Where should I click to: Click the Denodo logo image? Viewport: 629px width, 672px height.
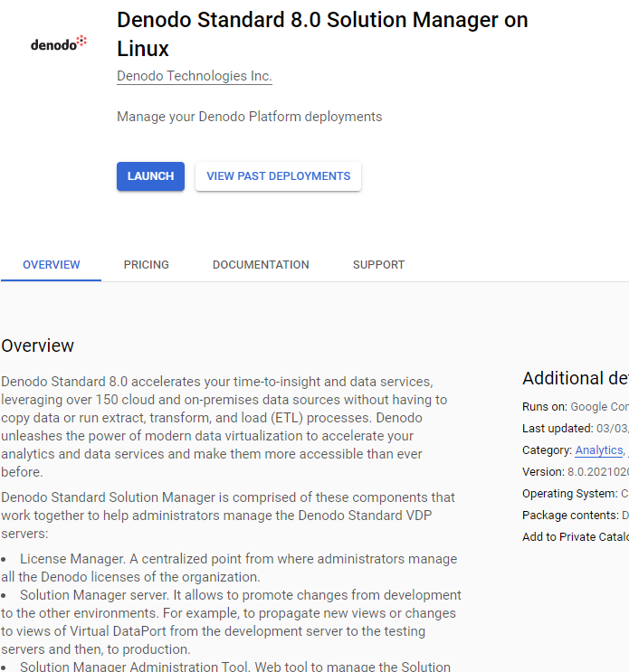(x=59, y=43)
